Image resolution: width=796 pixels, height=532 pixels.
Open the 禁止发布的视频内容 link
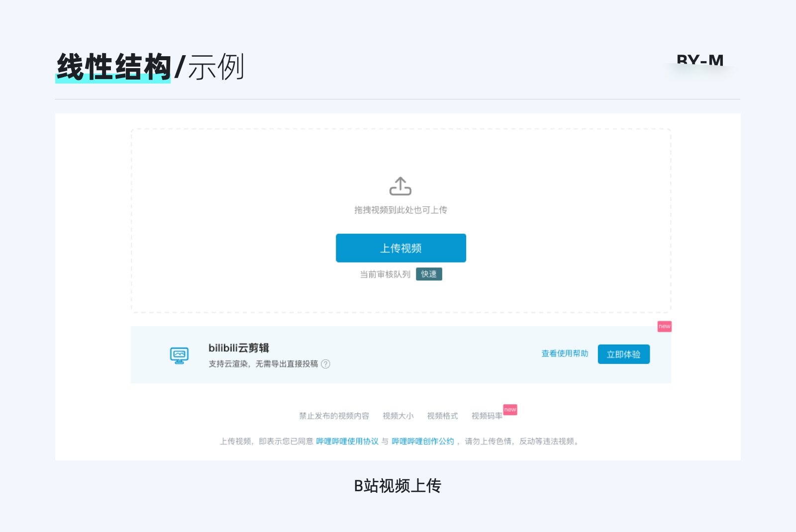click(334, 416)
